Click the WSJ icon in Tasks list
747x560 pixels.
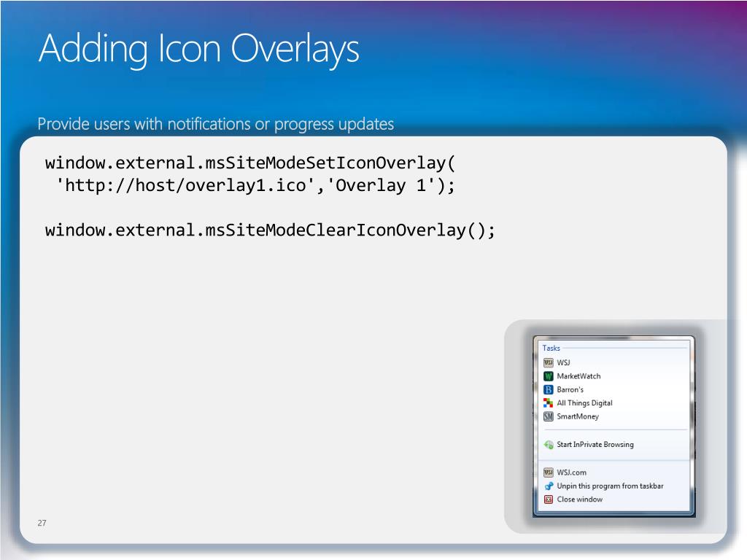[549, 363]
